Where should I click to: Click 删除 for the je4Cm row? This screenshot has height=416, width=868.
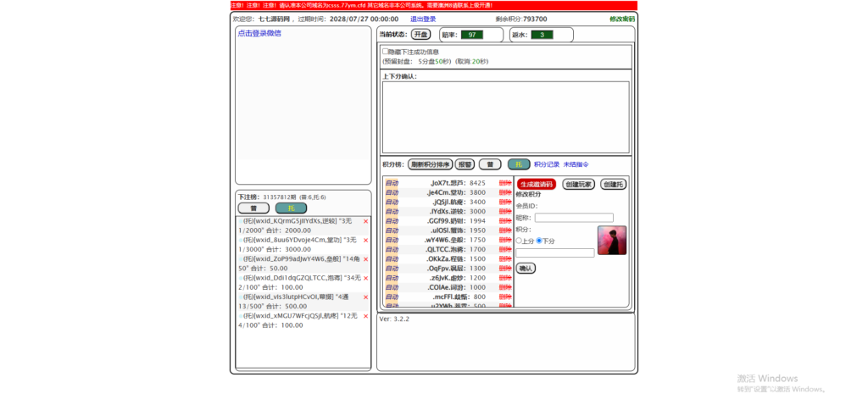(x=505, y=192)
